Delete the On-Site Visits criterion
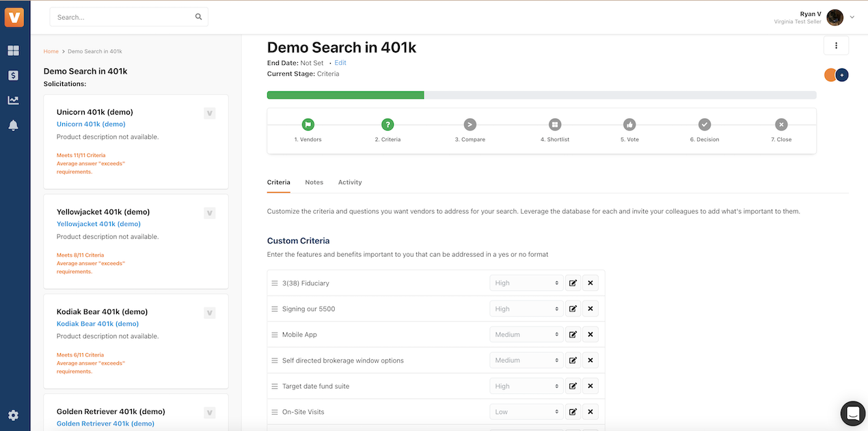 [591, 412]
